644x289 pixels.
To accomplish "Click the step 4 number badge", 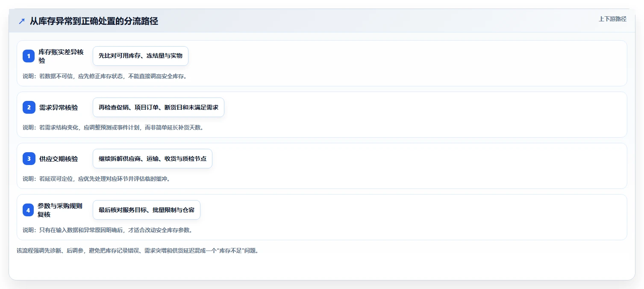I will (28, 210).
